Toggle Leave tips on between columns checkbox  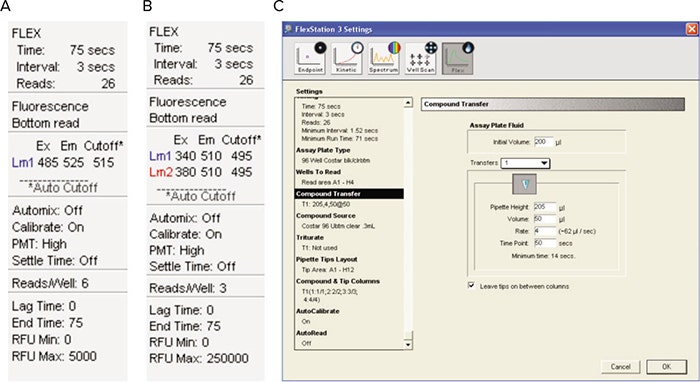coord(471,286)
